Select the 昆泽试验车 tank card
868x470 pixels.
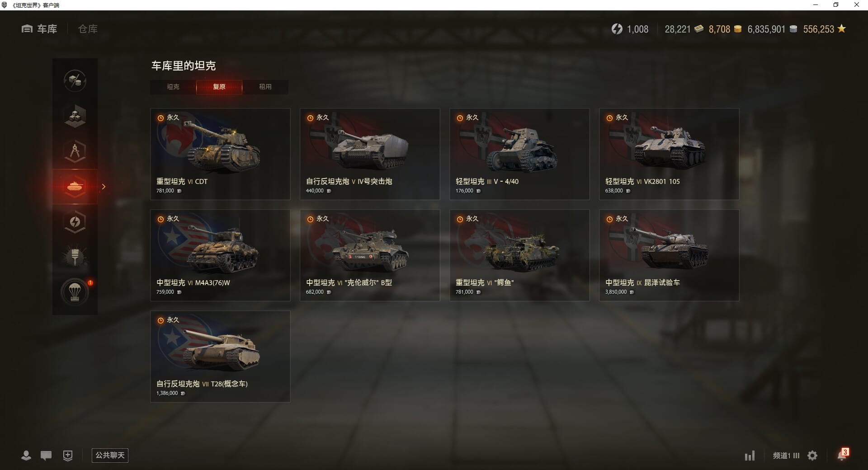tap(669, 255)
